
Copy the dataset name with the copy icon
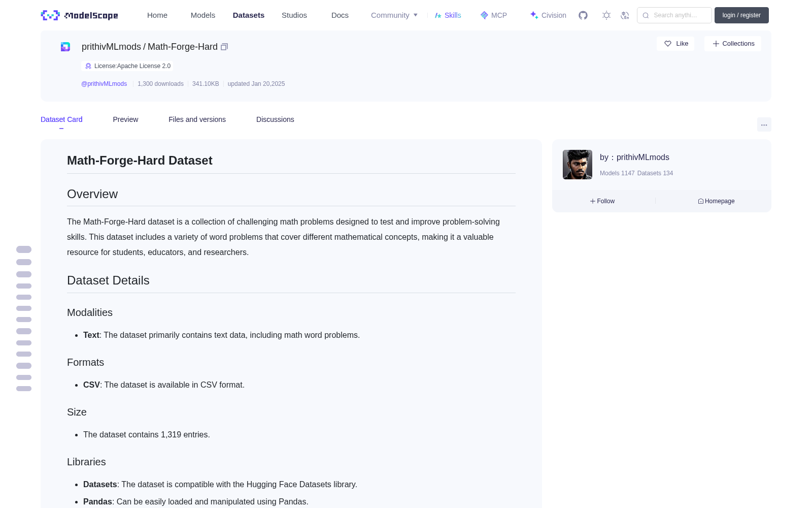(x=224, y=47)
